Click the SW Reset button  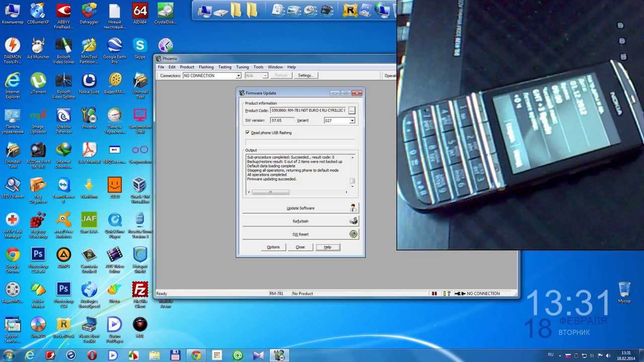coord(300,234)
